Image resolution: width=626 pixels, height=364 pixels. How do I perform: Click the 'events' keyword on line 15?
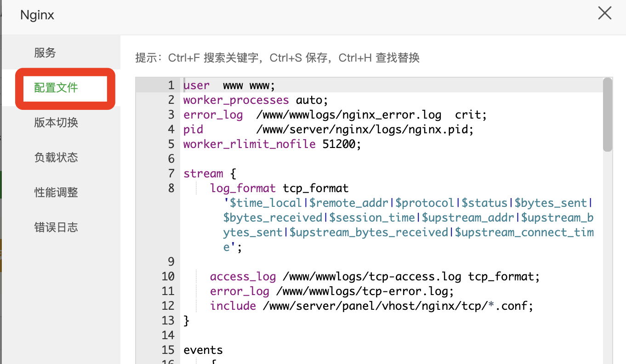203,350
